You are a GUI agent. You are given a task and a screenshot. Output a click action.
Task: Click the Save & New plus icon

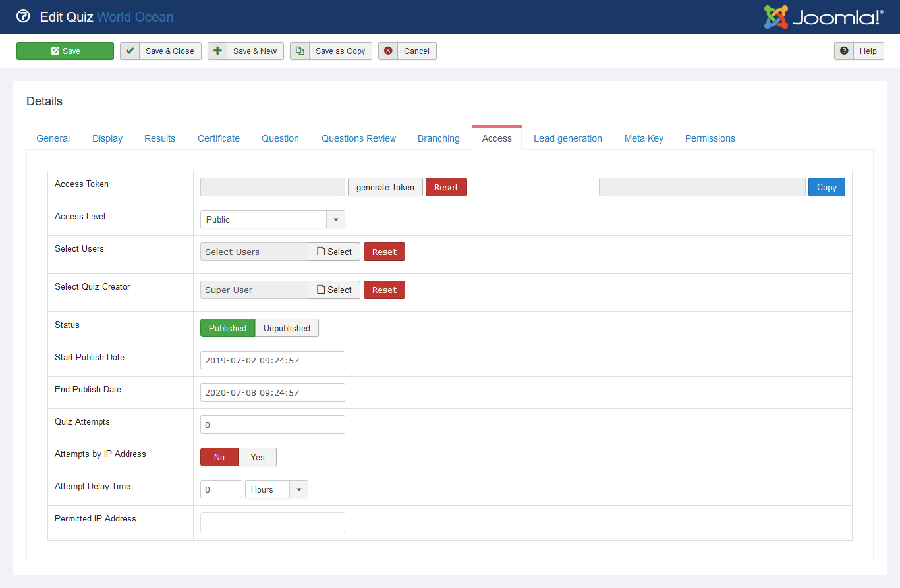click(x=217, y=51)
